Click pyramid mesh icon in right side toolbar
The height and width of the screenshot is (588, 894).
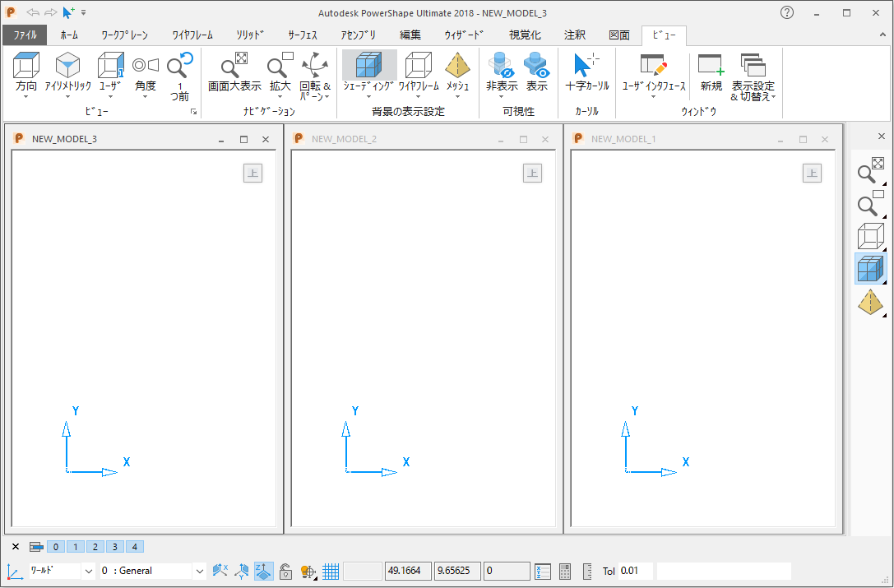870,303
